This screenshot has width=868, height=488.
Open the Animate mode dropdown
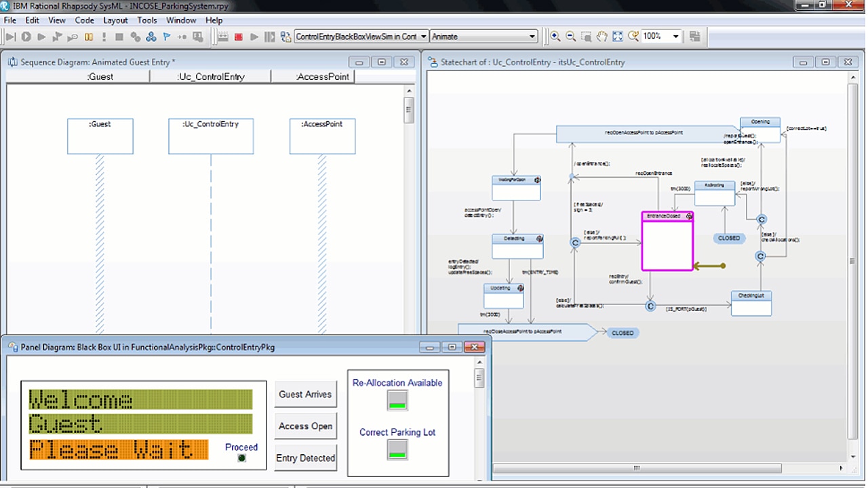click(x=532, y=36)
